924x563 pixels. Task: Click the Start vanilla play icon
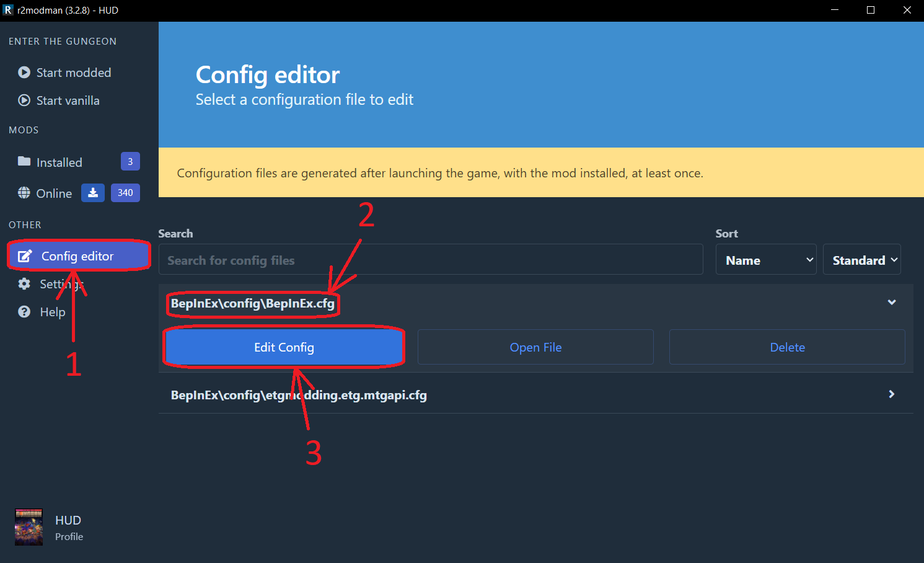click(x=24, y=100)
